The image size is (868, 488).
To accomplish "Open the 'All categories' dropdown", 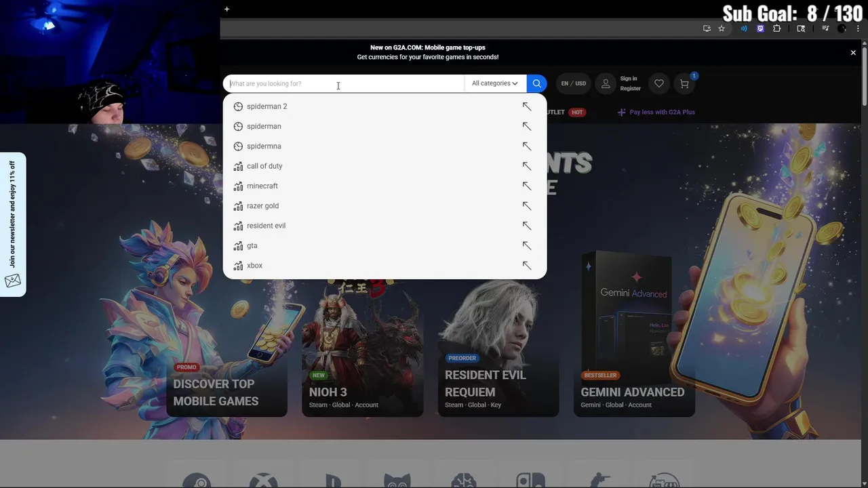I will [494, 83].
